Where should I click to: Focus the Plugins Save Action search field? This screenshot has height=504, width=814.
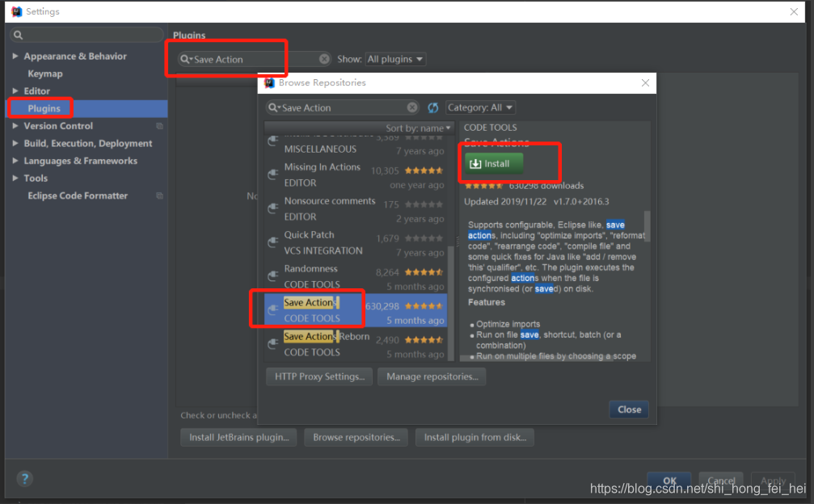point(255,59)
